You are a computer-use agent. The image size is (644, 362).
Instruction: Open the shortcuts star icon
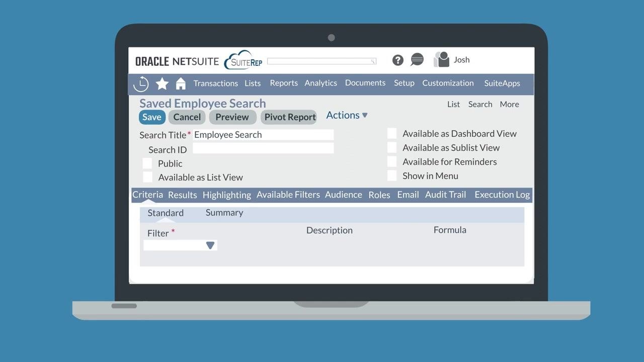click(x=162, y=83)
